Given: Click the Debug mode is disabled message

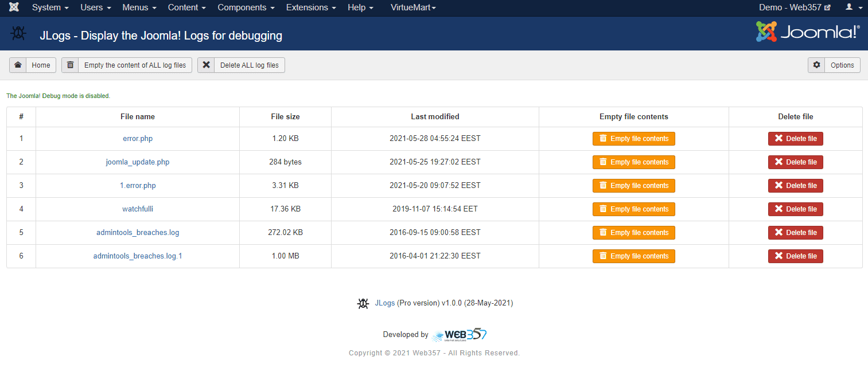Looking at the screenshot, I should pos(58,96).
